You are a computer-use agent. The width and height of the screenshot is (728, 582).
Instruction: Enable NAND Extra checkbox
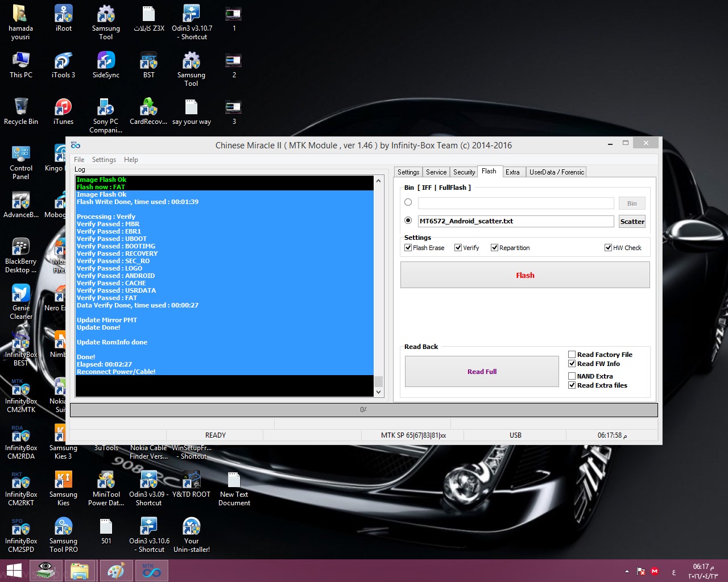click(572, 376)
